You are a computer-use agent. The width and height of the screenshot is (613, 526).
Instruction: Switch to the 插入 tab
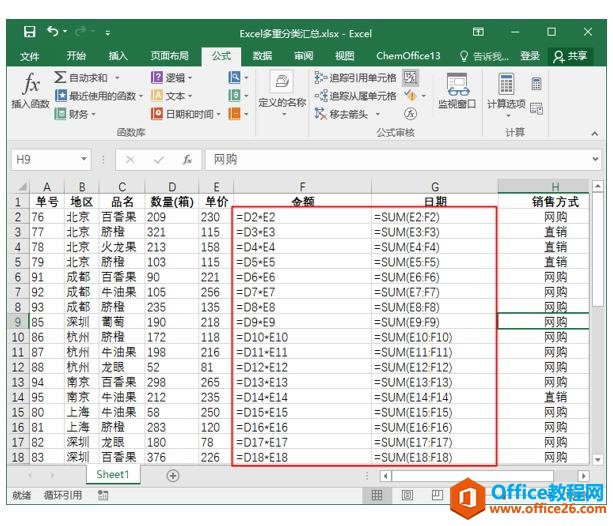(118, 56)
